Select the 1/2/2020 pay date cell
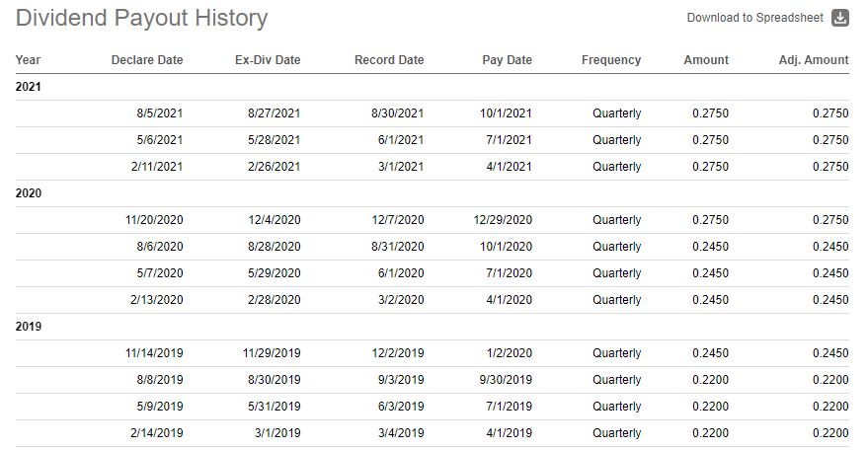Screen dimensions: 868x450 pyautogui.click(x=510, y=353)
